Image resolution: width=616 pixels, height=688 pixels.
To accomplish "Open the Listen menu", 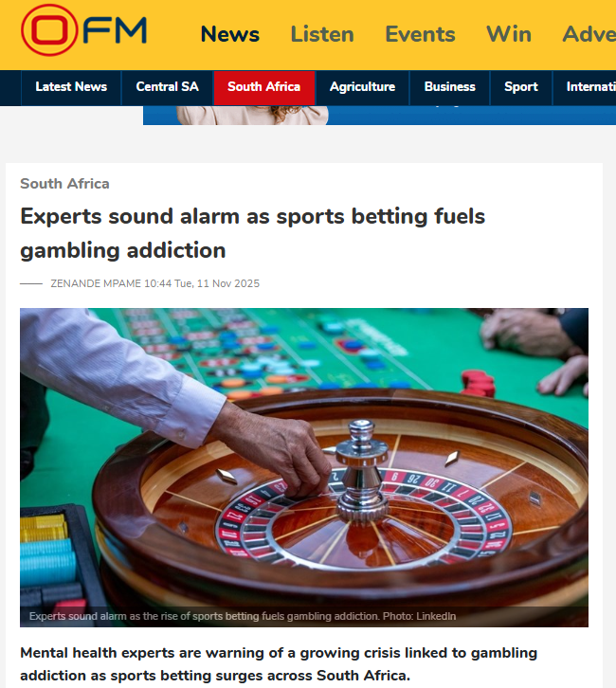I will (x=322, y=34).
